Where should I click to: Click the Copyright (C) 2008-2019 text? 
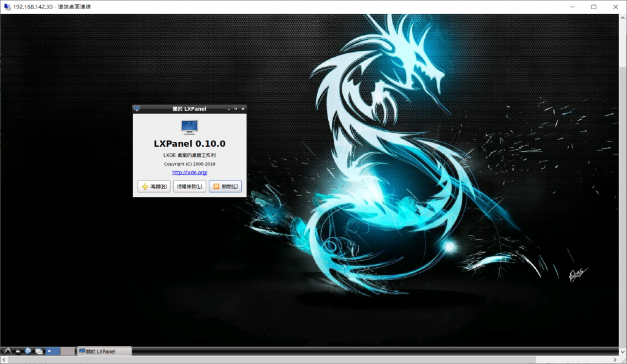[190, 164]
